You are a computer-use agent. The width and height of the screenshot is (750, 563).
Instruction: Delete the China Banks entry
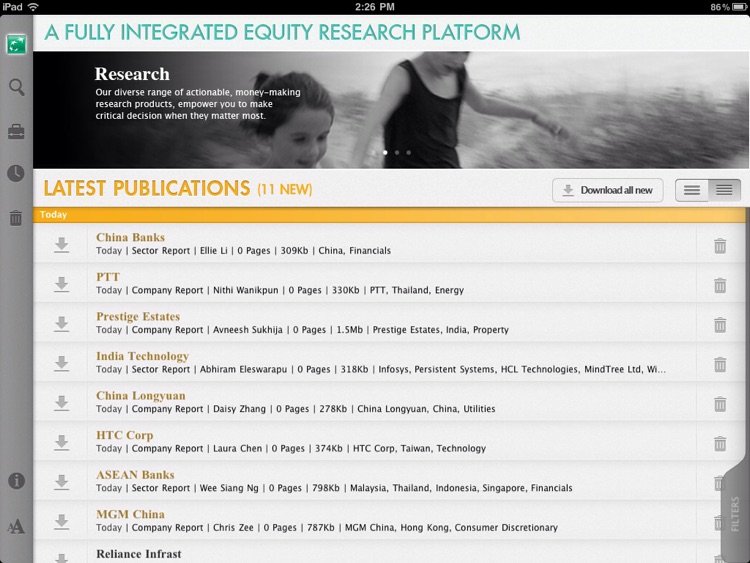click(720, 246)
